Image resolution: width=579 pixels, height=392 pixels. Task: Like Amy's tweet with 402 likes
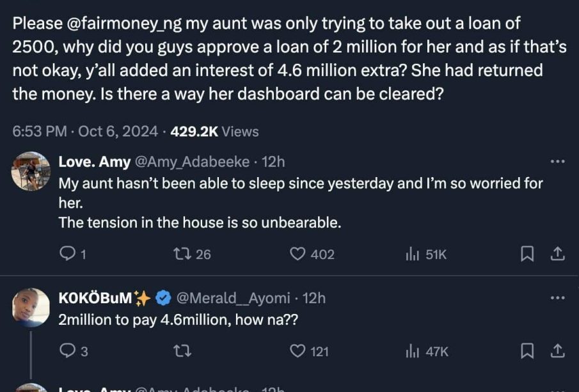297,255
